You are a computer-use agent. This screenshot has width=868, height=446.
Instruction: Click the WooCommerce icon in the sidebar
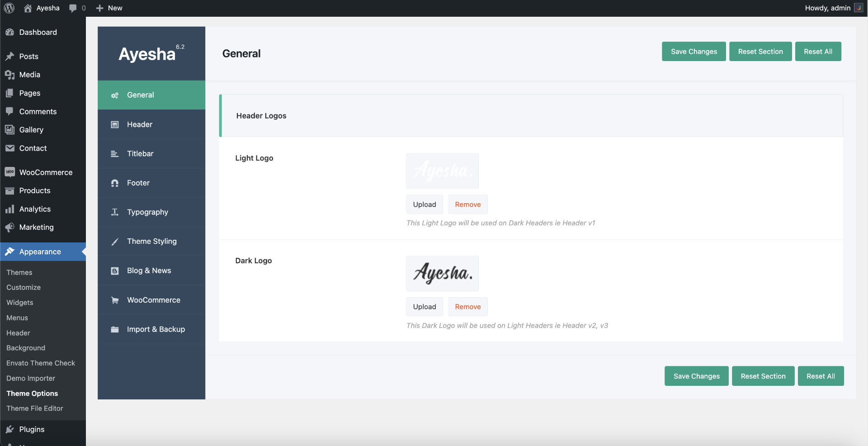pos(9,172)
